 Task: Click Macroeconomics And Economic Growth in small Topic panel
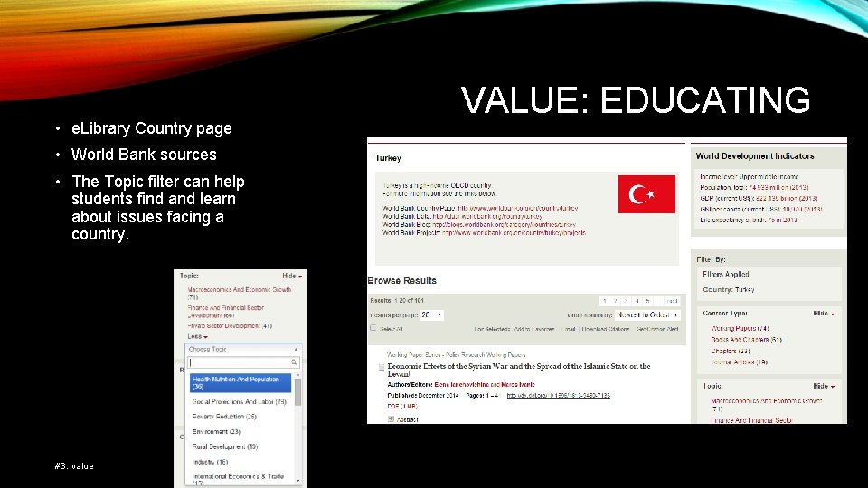click(x=239, y=293)
